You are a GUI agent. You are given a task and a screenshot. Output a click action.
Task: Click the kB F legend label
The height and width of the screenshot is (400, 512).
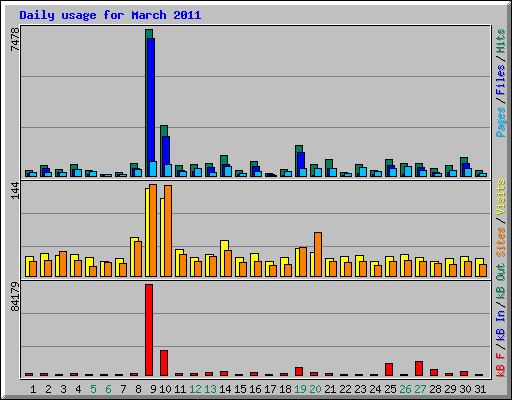point(500,364)
